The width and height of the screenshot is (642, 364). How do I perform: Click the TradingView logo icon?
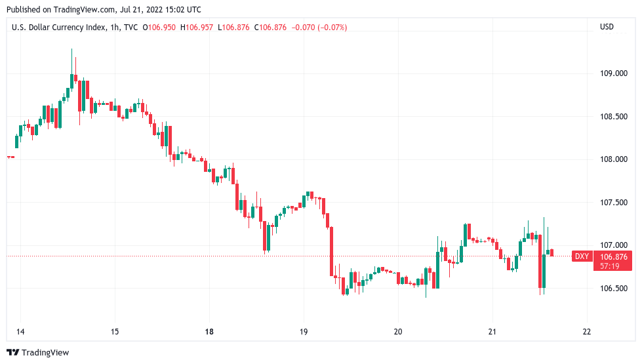click(x=13, y=352)
